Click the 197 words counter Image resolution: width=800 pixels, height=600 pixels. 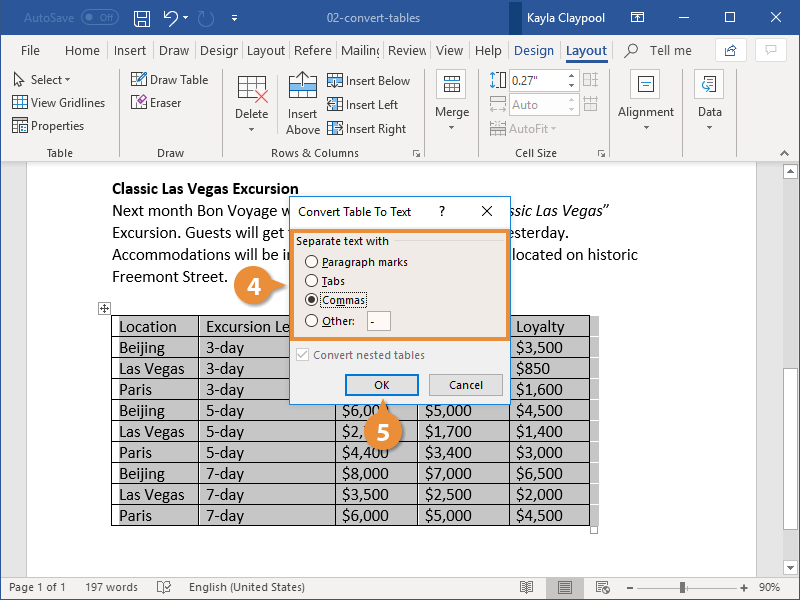110,587
